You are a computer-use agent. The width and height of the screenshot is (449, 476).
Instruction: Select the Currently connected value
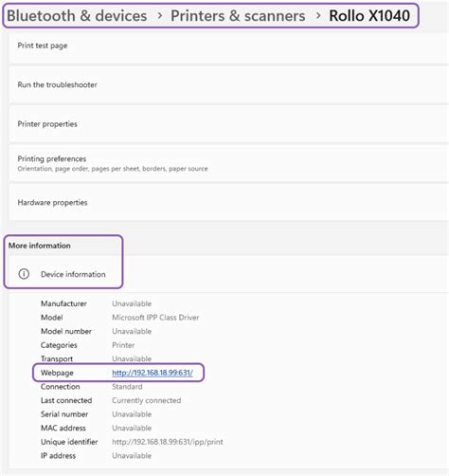[x=147, y=400]
